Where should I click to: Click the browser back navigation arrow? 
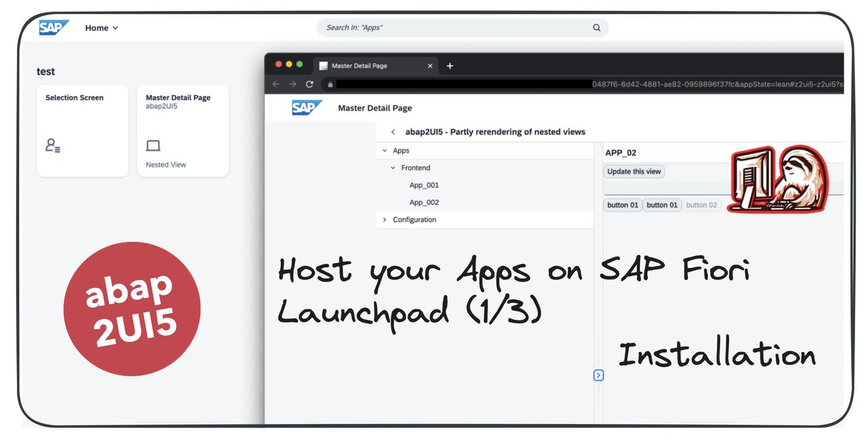pos(277,83)
